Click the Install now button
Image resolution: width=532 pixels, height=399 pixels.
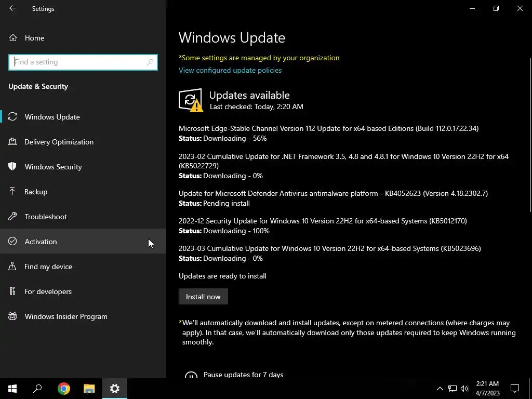coord(203,297)
